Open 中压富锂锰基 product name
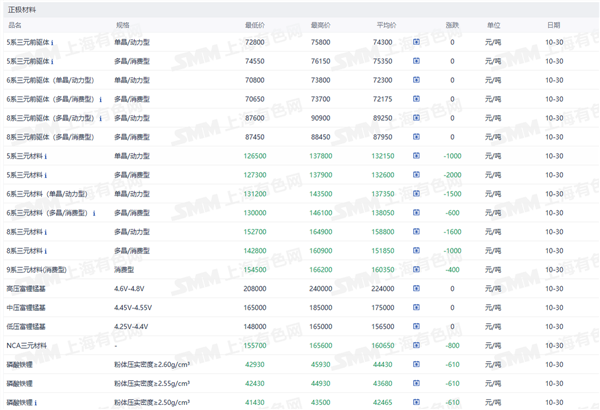 (x=26, y=308)
